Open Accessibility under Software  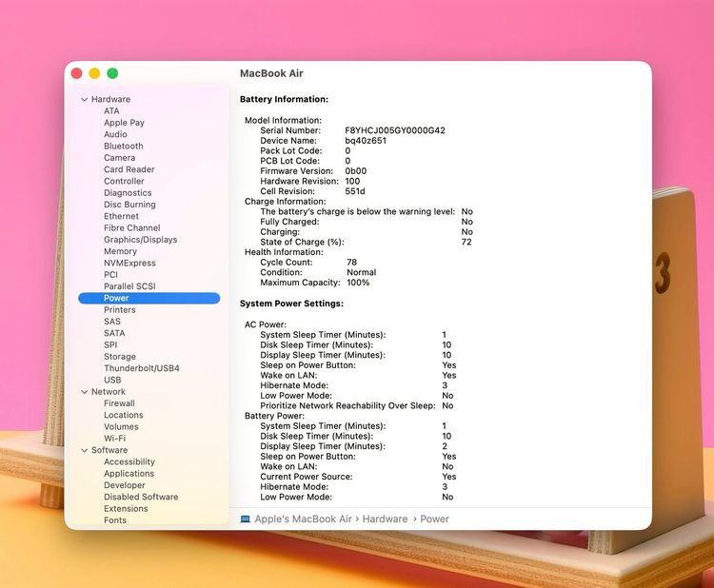pyautogui.click(x=129, y=462)
